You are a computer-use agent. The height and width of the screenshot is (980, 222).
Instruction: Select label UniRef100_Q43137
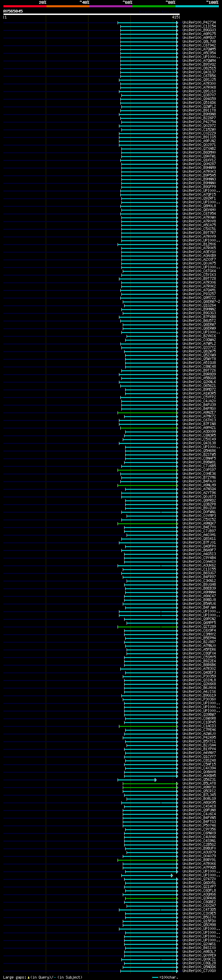pyautogui.click(x=199, y=72)
